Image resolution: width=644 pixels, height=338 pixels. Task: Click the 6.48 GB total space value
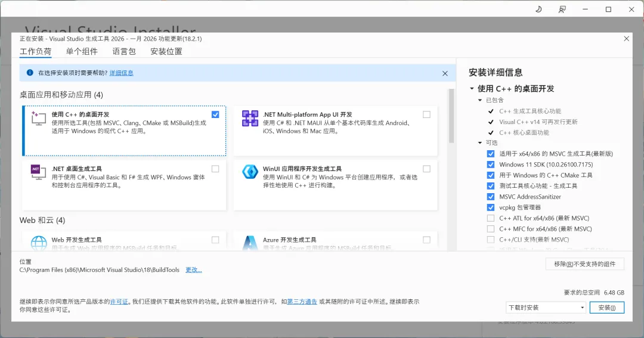(614, 293)
